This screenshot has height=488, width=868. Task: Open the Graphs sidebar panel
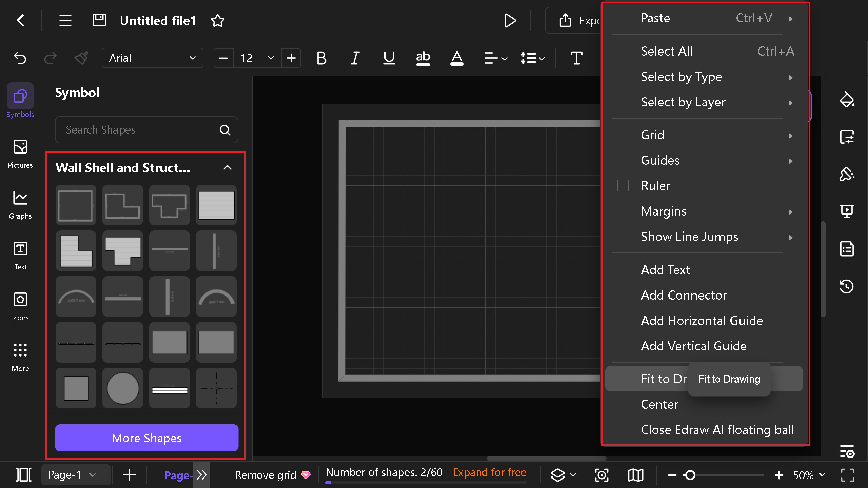[20, 204]
